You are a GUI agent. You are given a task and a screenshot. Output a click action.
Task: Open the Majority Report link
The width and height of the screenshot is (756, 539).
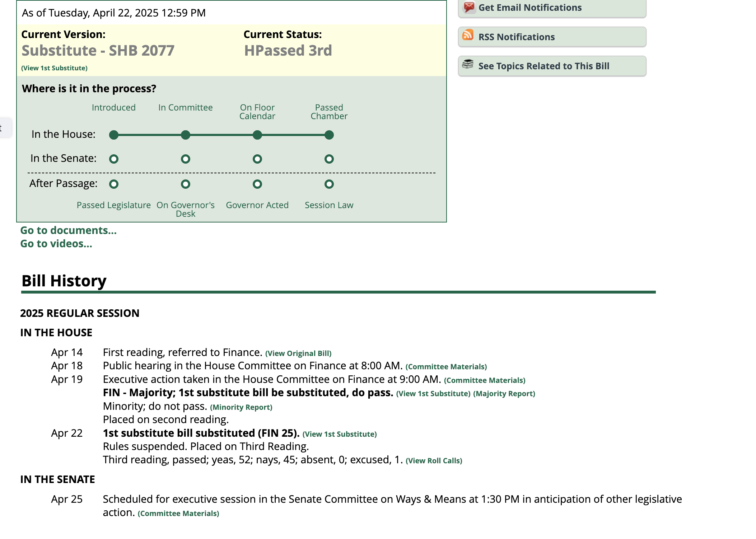click(504, 394)
